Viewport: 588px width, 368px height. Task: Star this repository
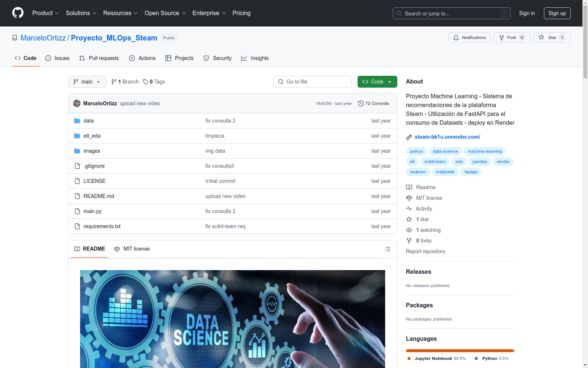(552, 38)
